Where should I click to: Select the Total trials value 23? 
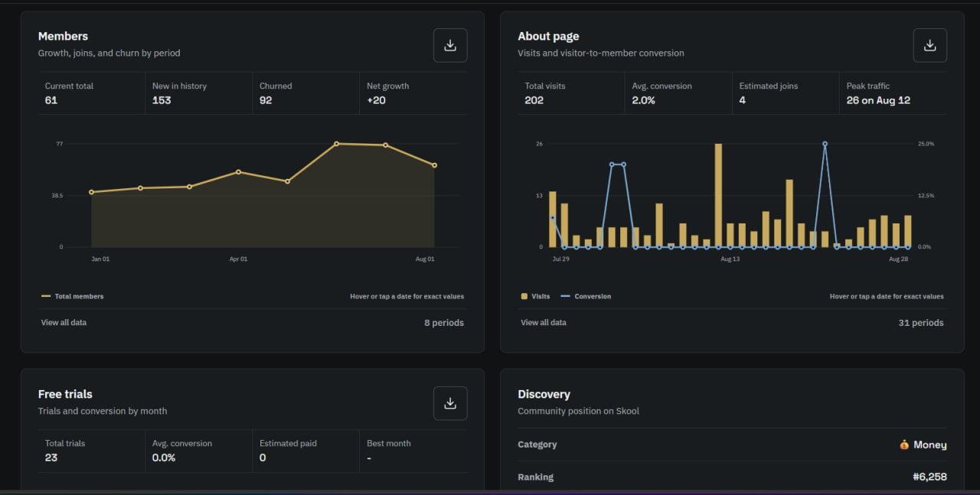pos(51,458)
